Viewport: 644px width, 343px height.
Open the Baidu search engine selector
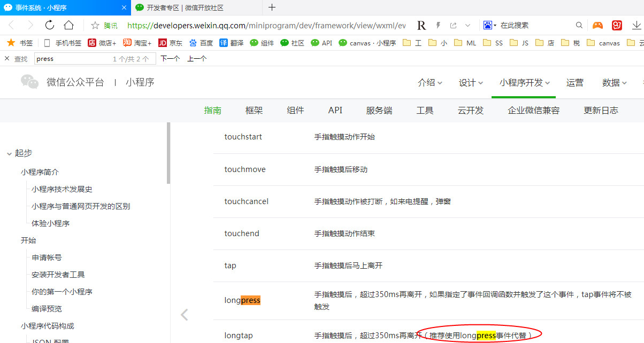pyautogui.click(x=489, y=25)
